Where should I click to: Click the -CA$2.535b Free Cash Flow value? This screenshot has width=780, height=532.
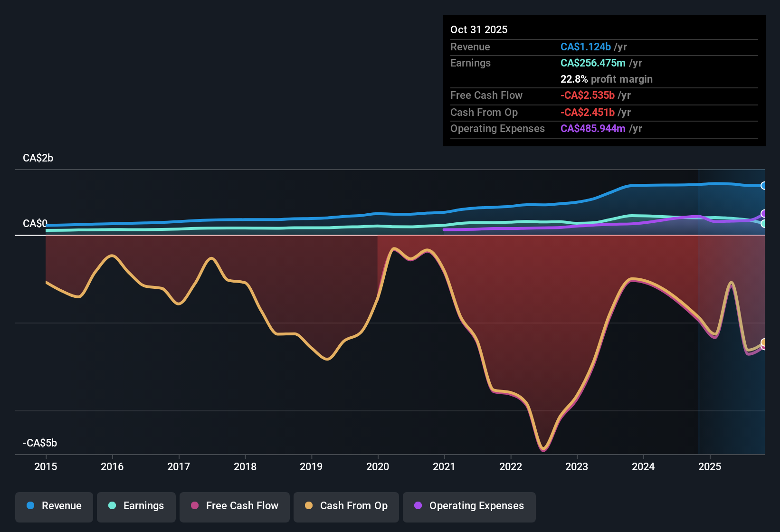click(x=588, y=95)
